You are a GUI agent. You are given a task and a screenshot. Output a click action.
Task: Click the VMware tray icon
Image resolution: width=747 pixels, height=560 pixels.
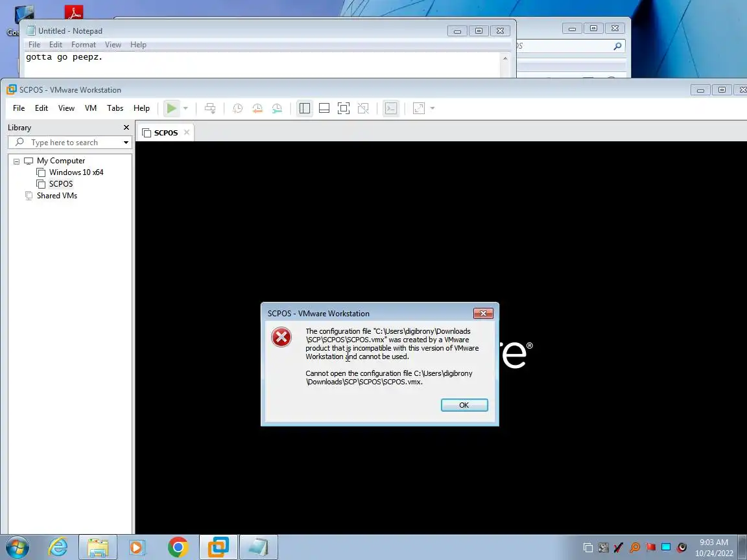tap(588, 548)
